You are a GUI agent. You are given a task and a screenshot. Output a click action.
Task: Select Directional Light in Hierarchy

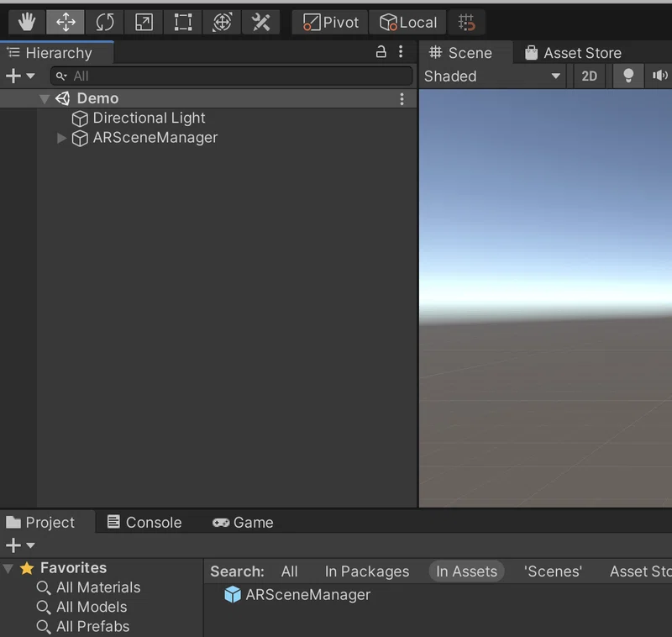(149, 118)
